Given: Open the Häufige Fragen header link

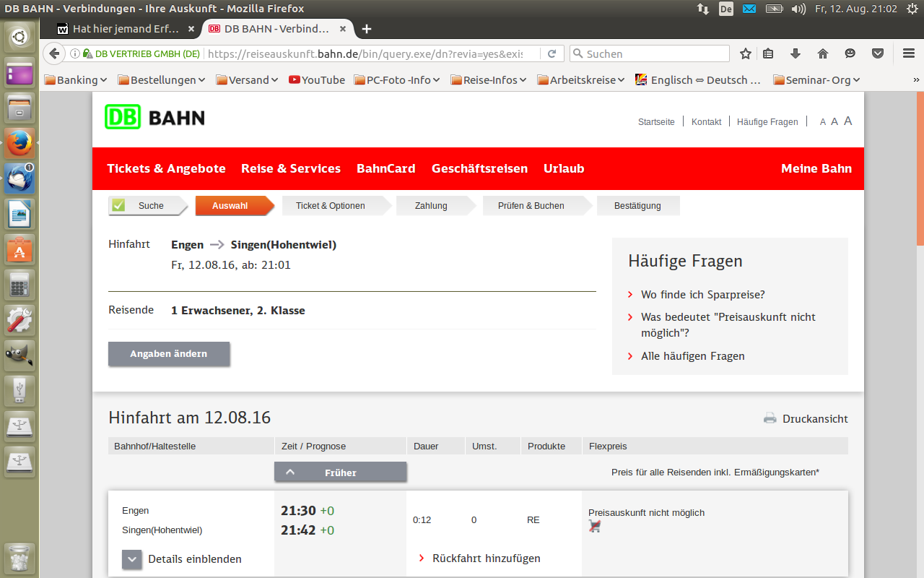Looking at the screenshot, I should [767, 122].
